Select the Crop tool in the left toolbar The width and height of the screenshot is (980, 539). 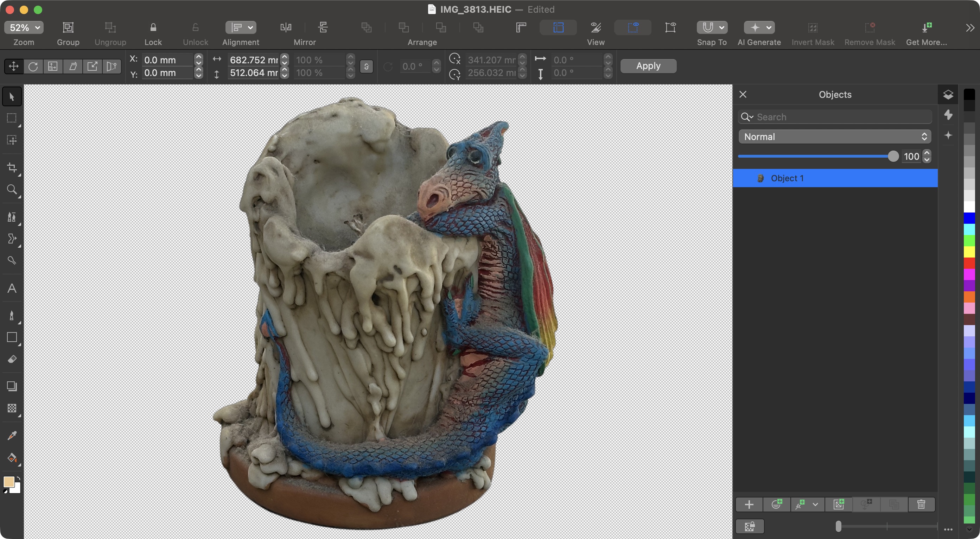(x=12, y=168)
